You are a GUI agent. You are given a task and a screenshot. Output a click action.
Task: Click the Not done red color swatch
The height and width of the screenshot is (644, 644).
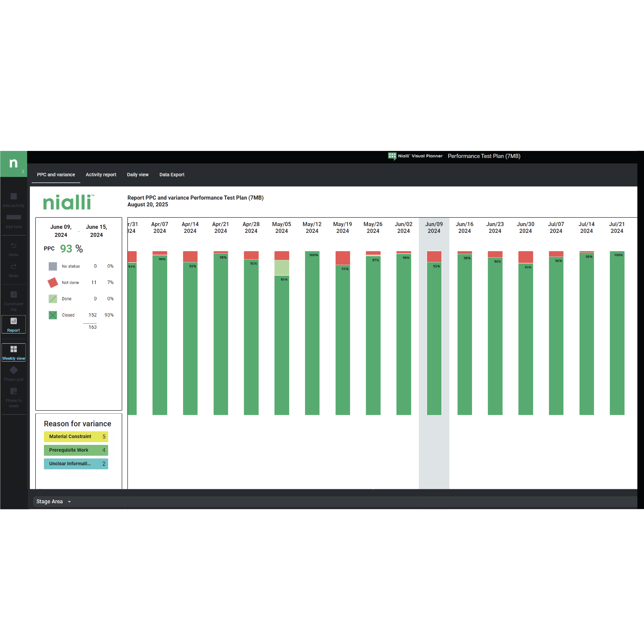52,282
